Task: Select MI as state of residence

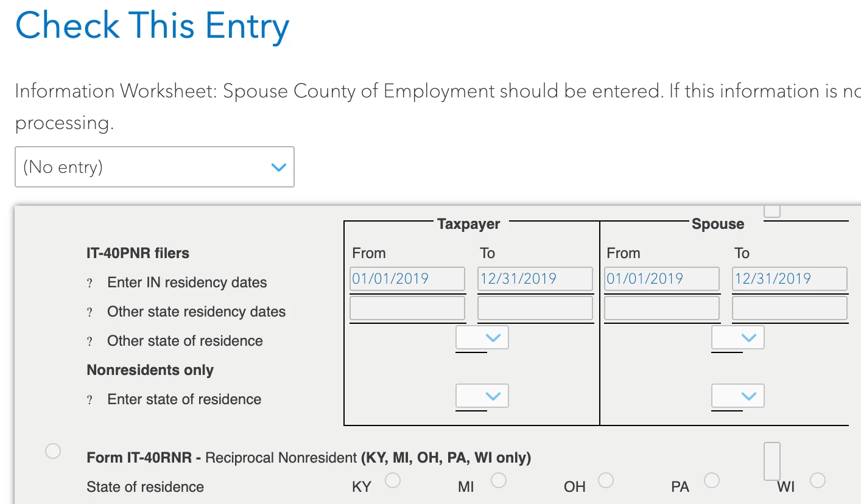Action: pyautogui.click(x=499, y=480)
